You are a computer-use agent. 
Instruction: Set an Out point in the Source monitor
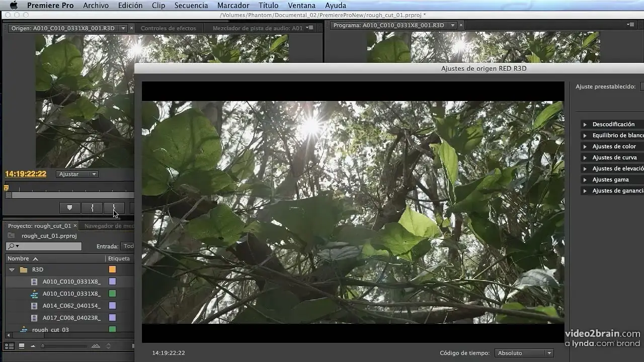tap(113, 208)
